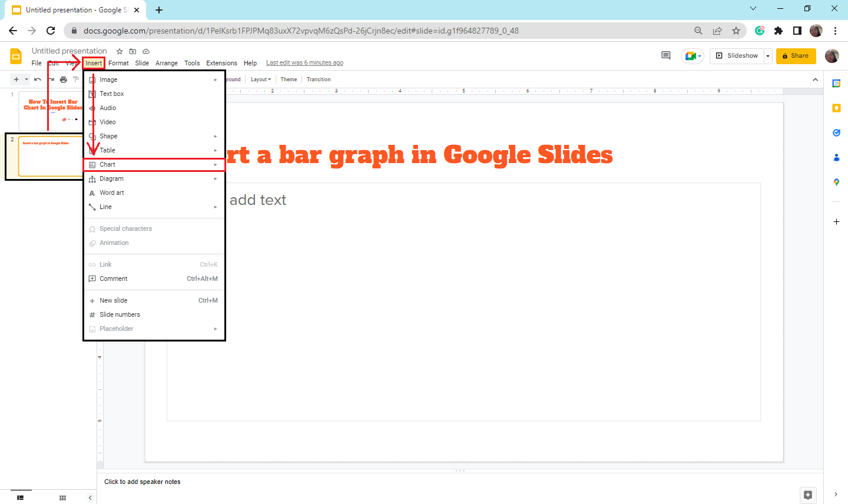Viewport: 848px width, 504px height.
Task: Move presentation to a folder
Action: click(132, 51)
